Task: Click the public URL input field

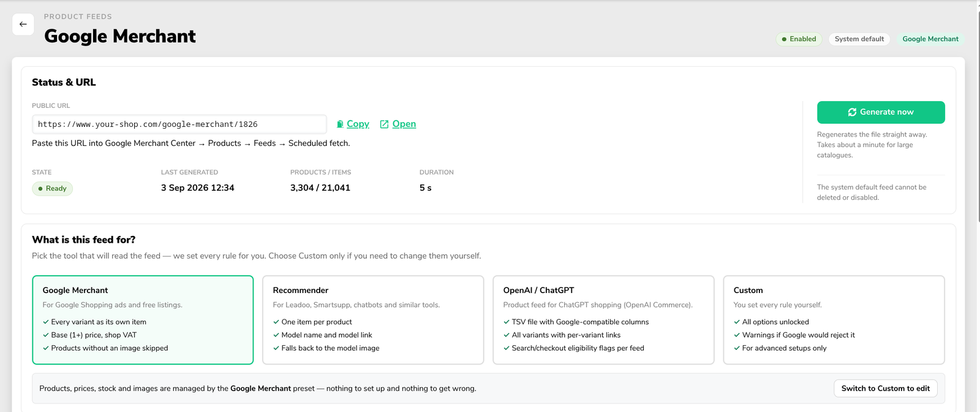Action: click(x=179, y=124)
